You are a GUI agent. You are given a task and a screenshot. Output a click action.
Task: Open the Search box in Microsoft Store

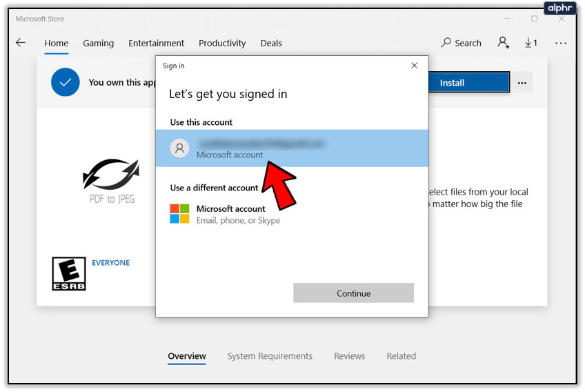pos(461,43)
